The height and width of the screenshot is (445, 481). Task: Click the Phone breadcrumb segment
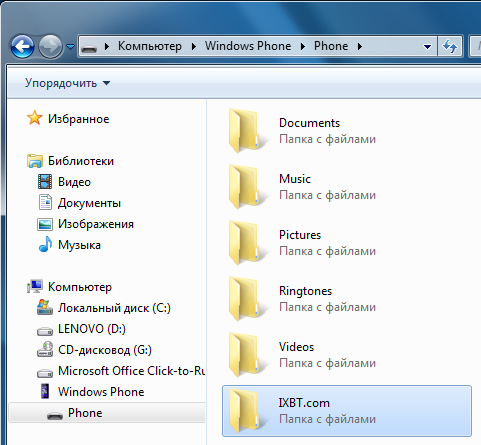(x=331, y=46)
